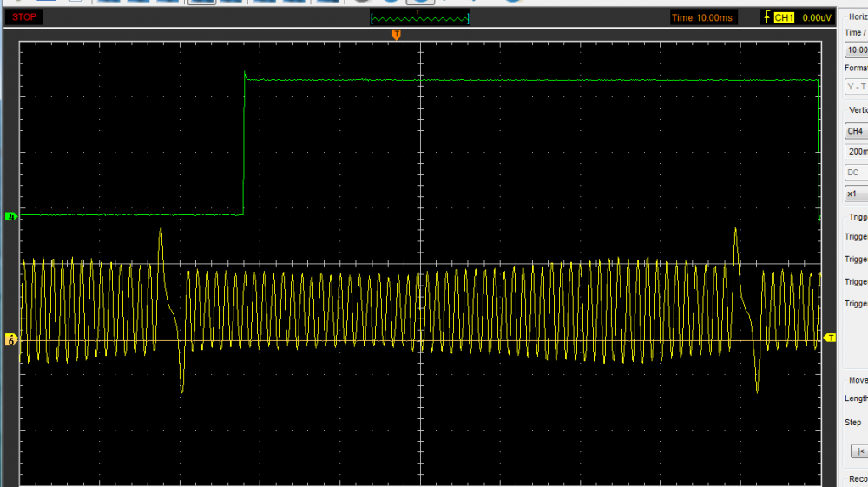
Task: Click the Time:10.00ms readout
Action: pyautogui.click(x=703, y=17)
